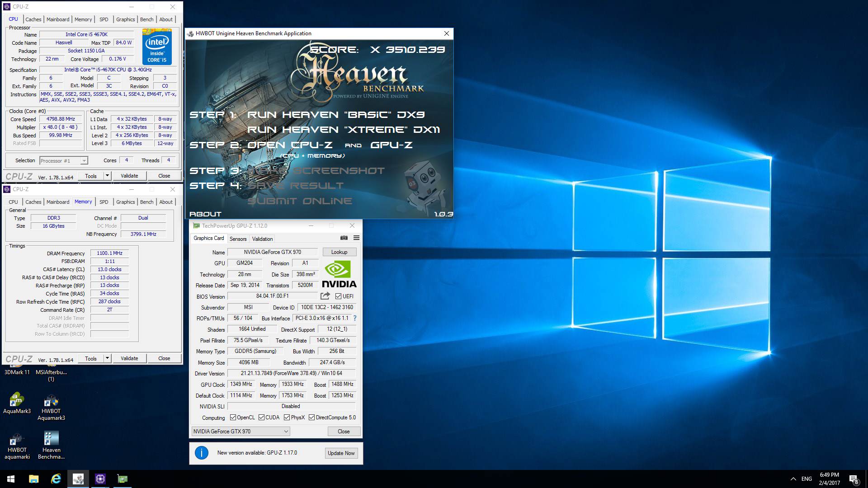868x488 pixels.
Task: Click Tools button in lower CPU-Z window
Action: [x=91, y=358]
